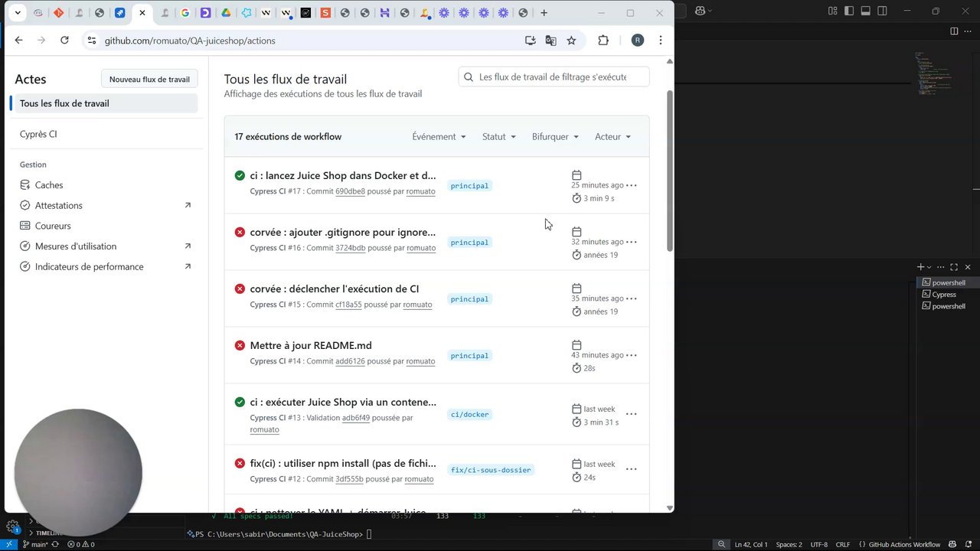Click the GitHub page vertical scrollbar
The image size is (980, 551).
(x=671, y=171)
